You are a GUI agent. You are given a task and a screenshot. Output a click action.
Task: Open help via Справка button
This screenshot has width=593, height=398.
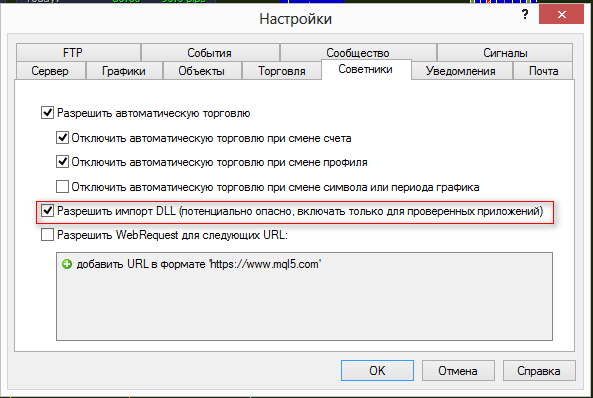(539, 370)
